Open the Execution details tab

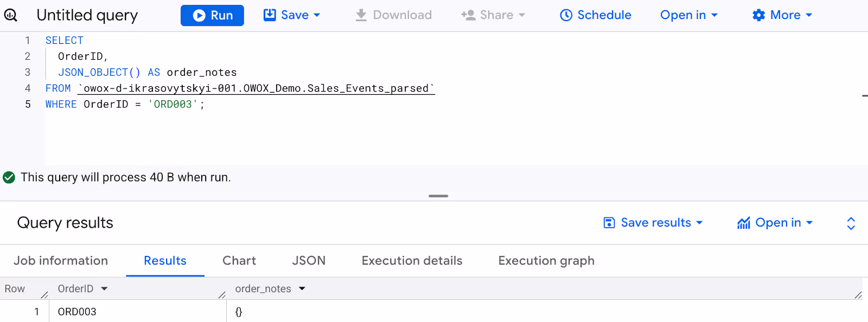click(412, 261)
